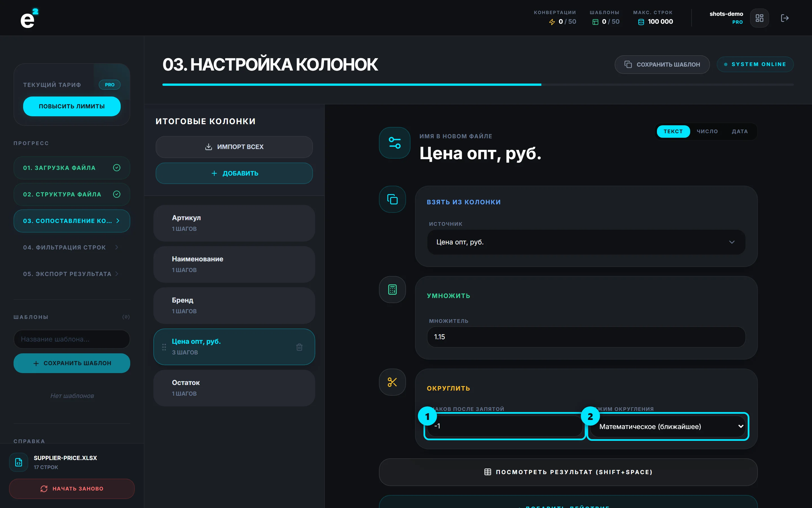The image size is (812, 508).
Task: Click sidebar Сохранить шаблон button
Action: click(72, 363)
